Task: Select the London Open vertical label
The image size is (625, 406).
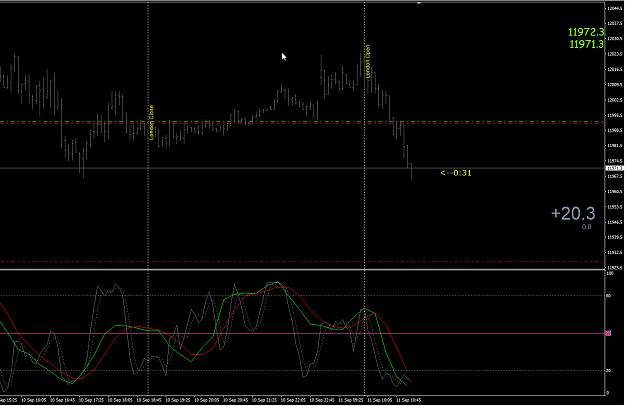Action: pos(368,61)
